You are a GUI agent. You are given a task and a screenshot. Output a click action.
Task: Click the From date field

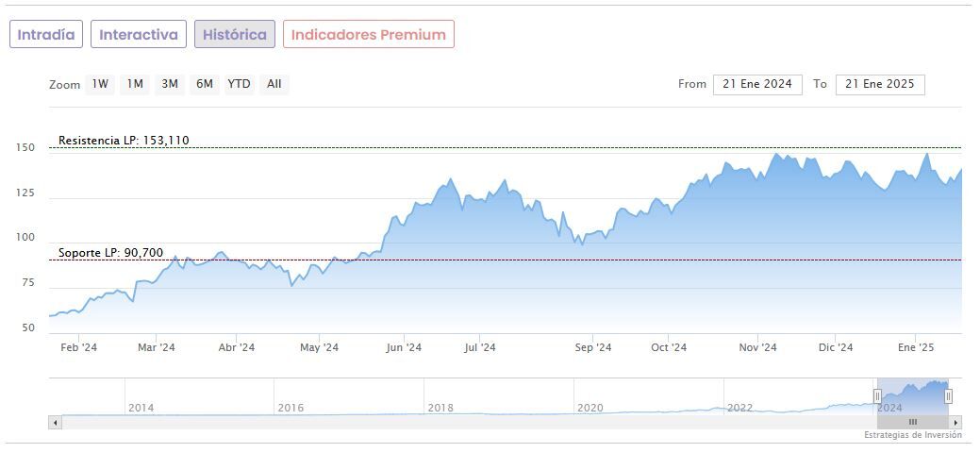757,84
